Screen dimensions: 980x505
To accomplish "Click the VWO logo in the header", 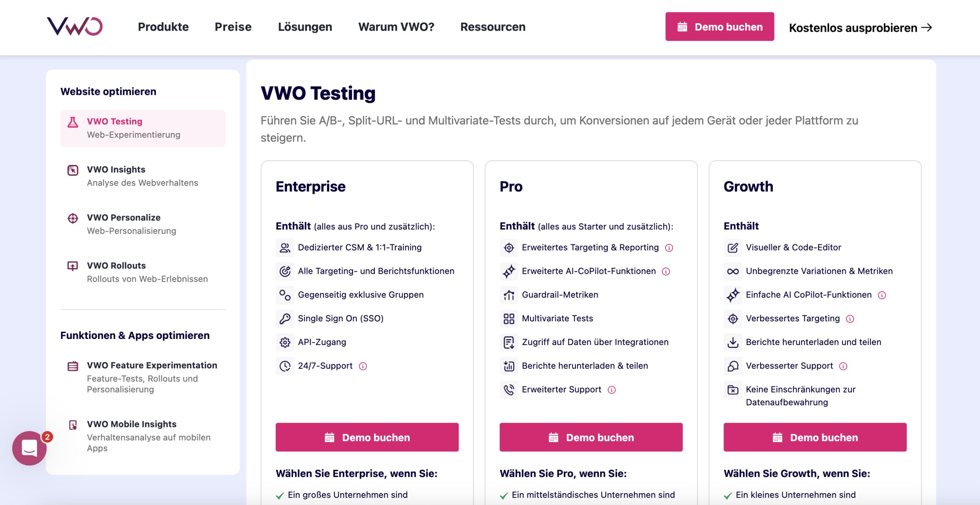I will [x=75, y=26].
